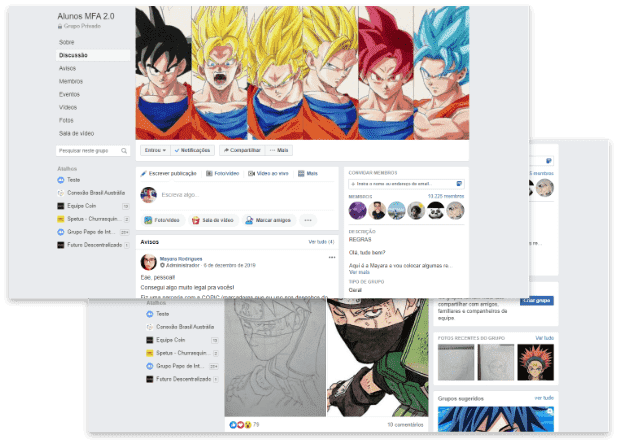618x444 pixels.
Task: Select Vídeo ao vivo tab
Action: 268,173
